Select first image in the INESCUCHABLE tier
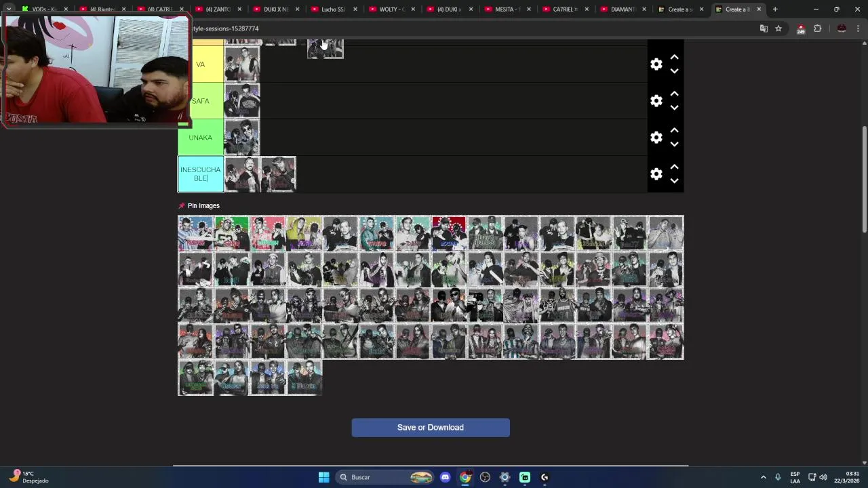 [242, 174]
